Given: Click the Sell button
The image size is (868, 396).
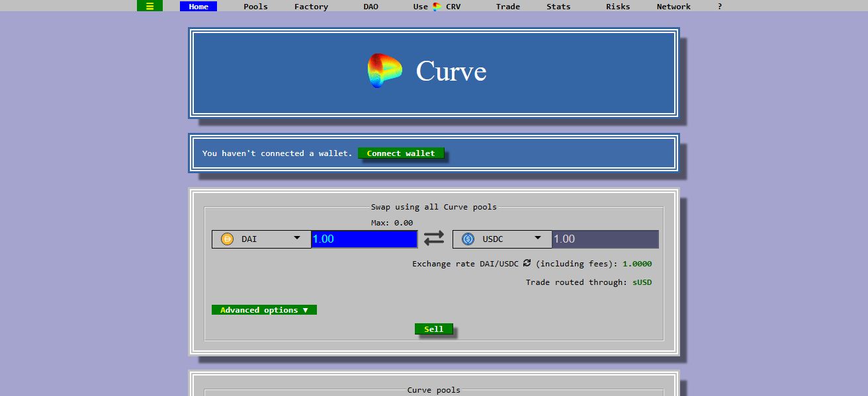Looking at the screenshot, I should point(434,329).
